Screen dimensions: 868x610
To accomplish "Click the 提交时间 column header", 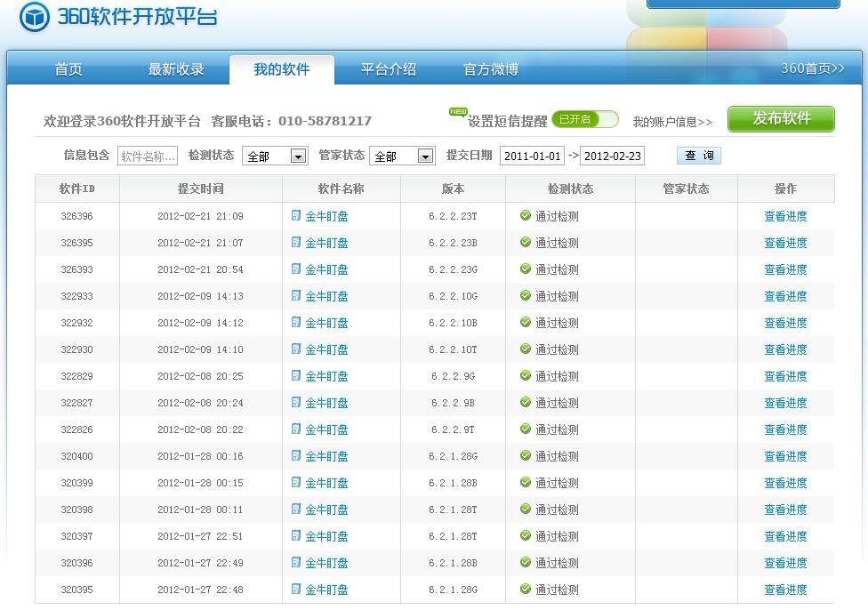I will 200,189.
